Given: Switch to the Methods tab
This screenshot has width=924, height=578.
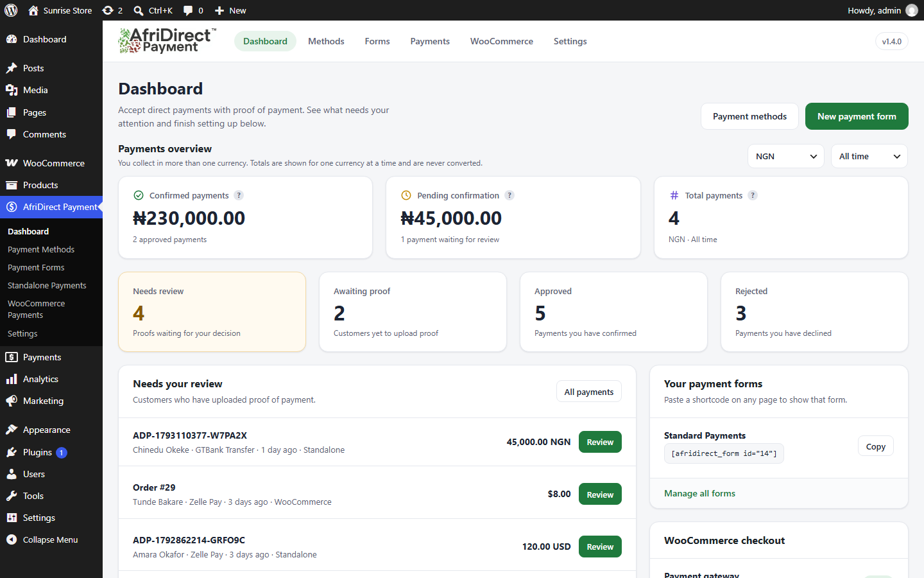Looking at the screenshot, I should click(x=326, y=41).
